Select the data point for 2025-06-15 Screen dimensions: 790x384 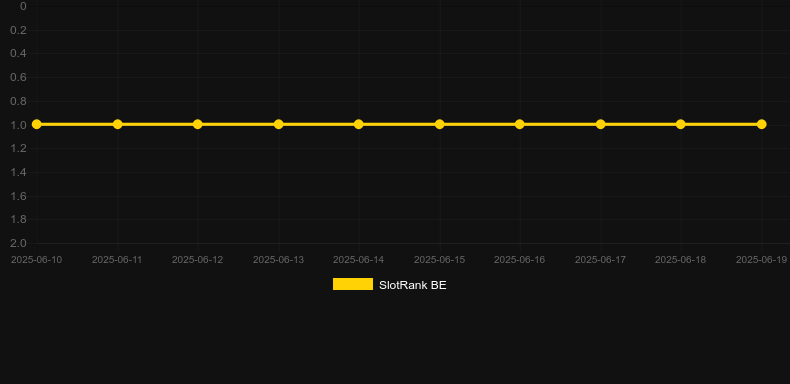click(x=439, y=124)
